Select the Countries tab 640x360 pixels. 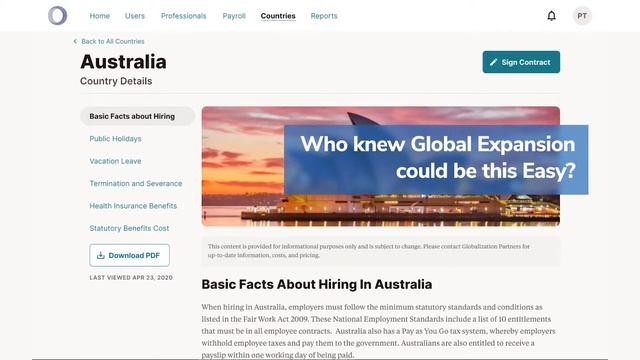click(278, 16)
